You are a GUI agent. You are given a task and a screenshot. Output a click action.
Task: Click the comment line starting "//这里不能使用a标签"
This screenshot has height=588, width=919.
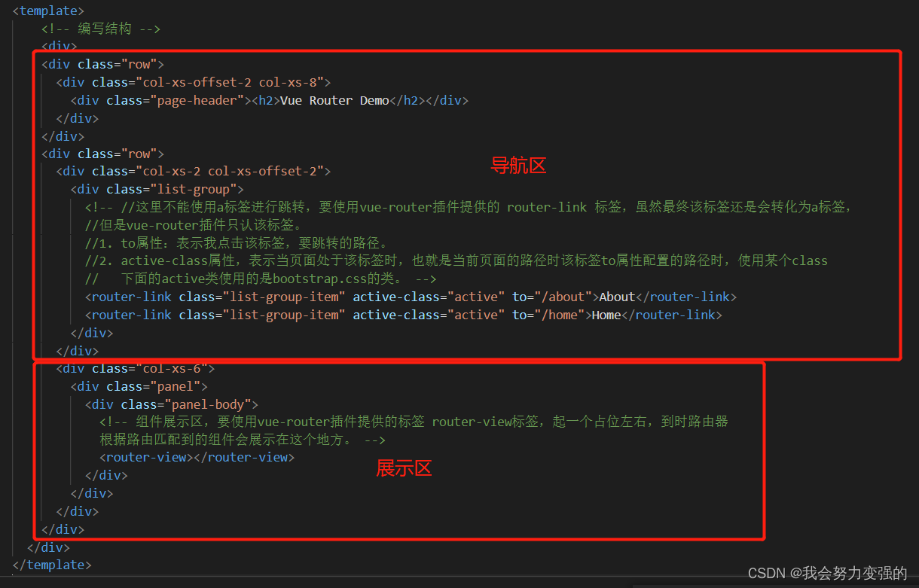tap(468, 207)
